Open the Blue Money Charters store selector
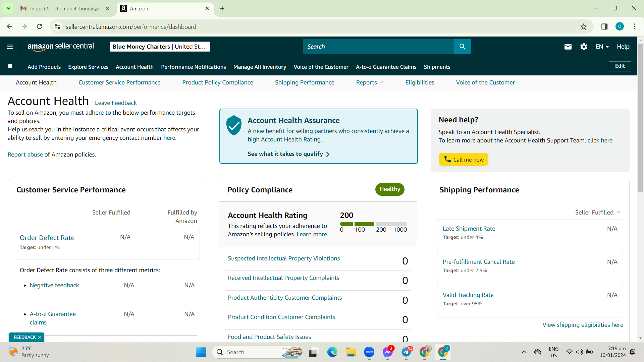 tap(160, 47)
